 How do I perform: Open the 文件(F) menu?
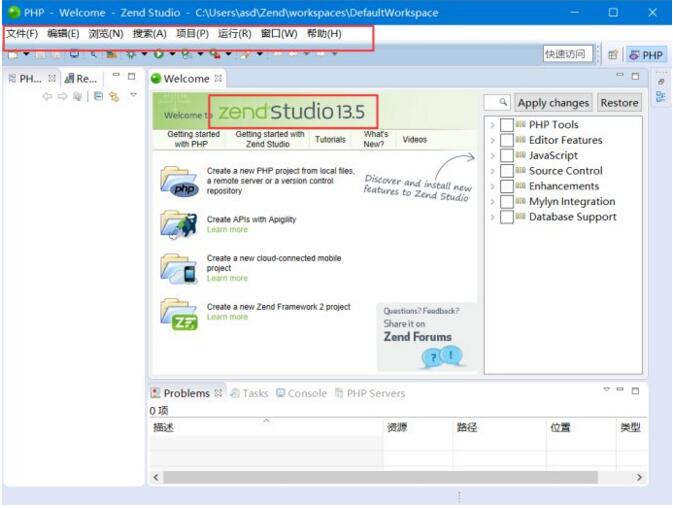[x=22, y=33]
